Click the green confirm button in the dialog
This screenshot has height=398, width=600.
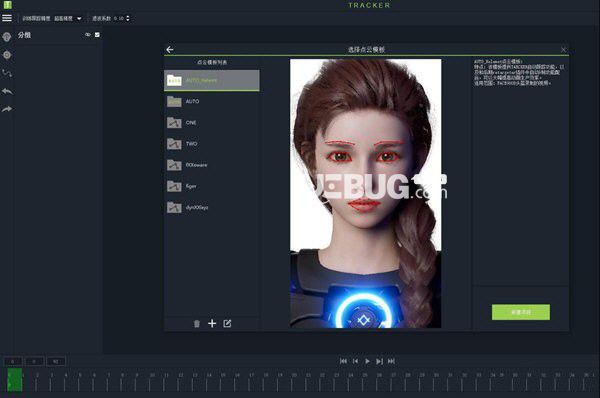pos(521,312)
